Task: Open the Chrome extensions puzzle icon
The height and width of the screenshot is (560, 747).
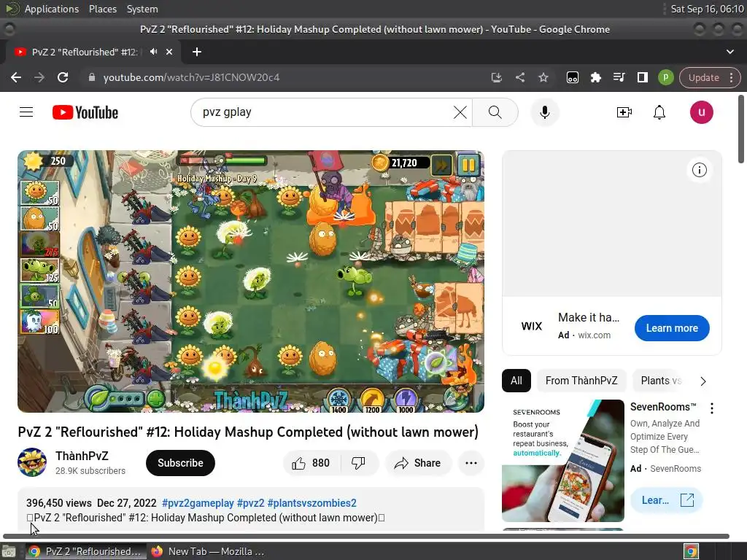Action: pyautogui.click(x=595, y=77)
